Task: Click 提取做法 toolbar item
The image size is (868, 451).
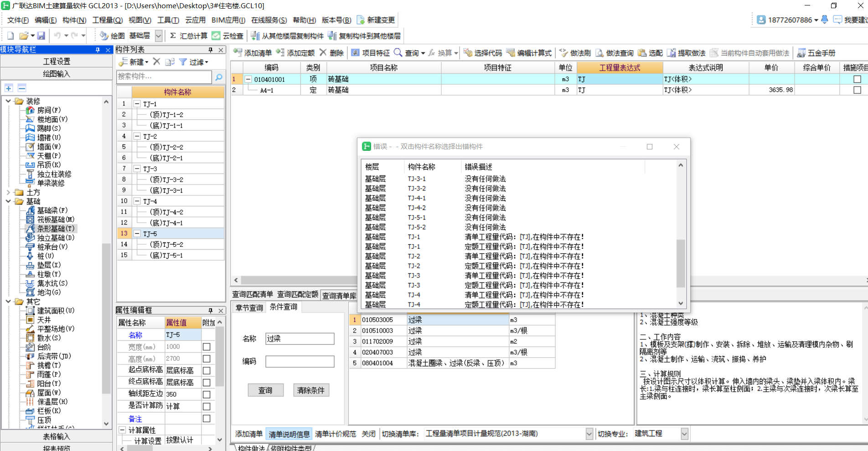Action: tap(686, 53)
